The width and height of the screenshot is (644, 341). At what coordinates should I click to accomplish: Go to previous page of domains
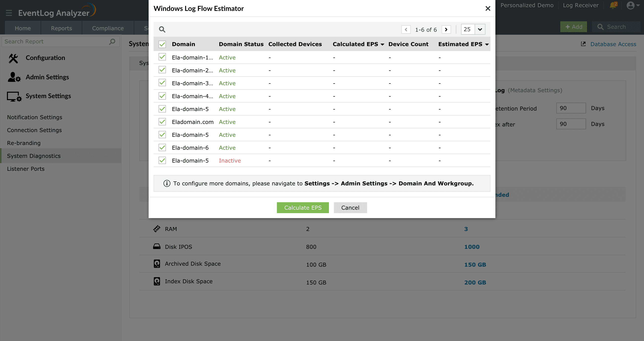click(406, 29)
